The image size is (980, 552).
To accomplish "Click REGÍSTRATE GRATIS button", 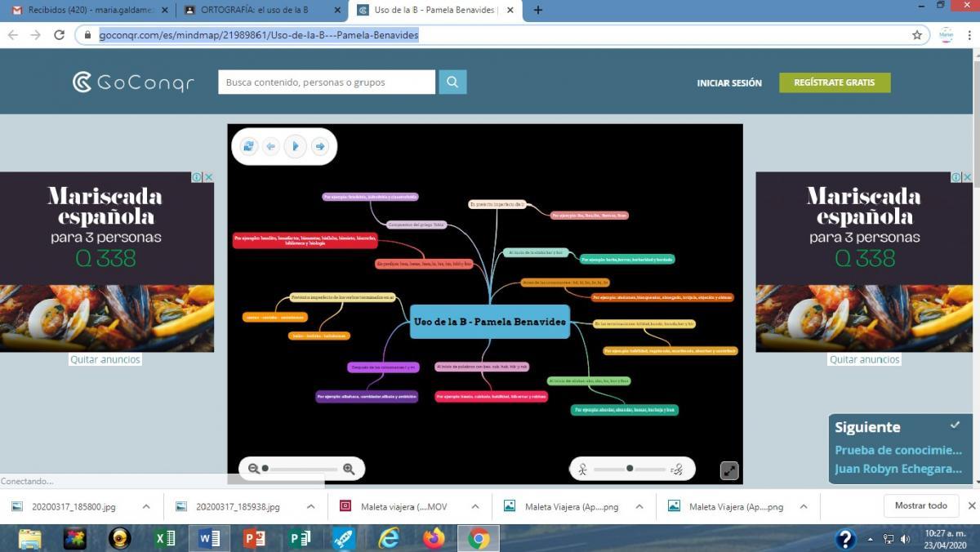I will pos(835,82).
